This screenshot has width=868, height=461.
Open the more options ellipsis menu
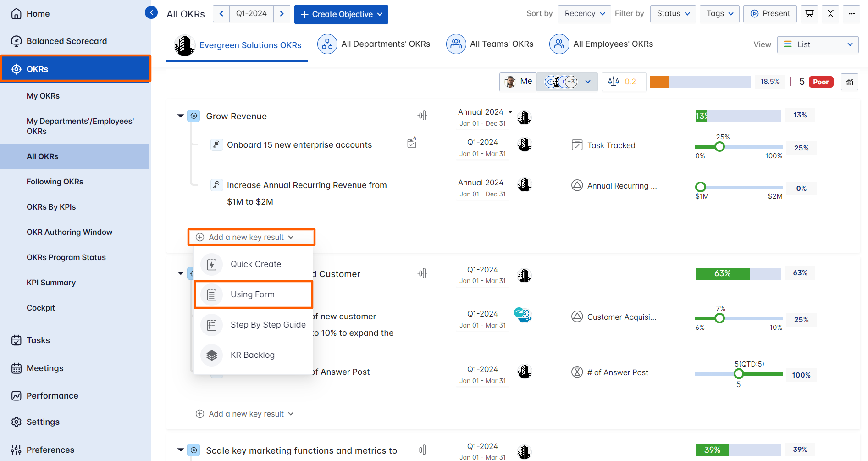(851, 14)
